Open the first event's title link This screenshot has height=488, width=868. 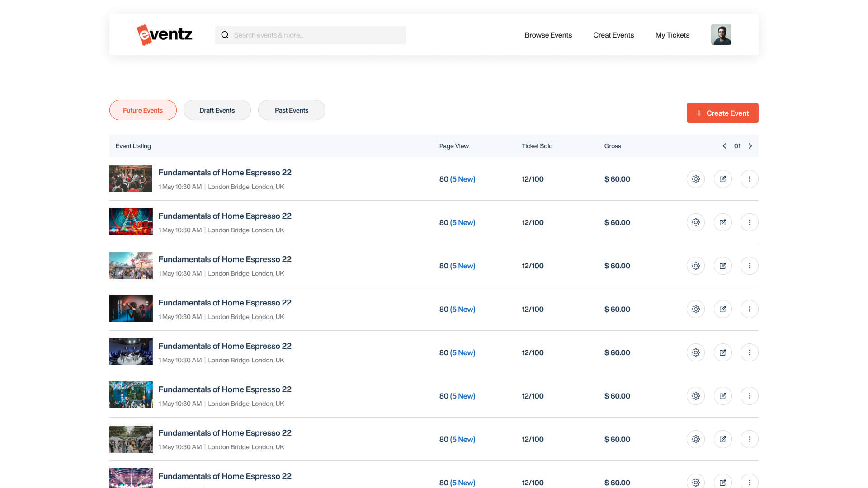[x=225, y=173]
